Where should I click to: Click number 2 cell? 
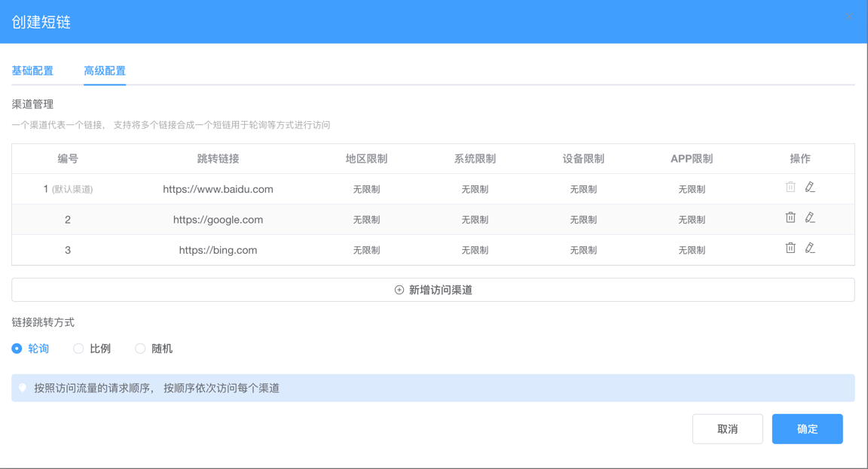coord(68,220)
